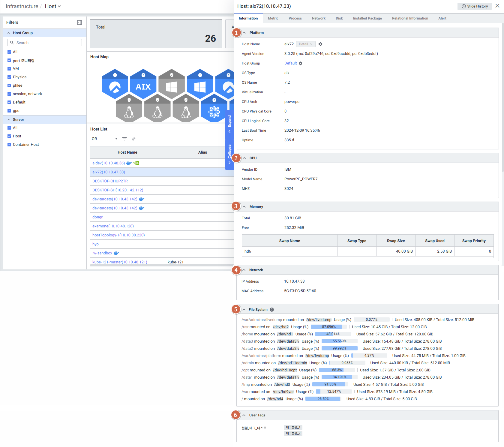Click the filter icon in Host List toolbar
Screen dimensions: 504x447
(124, 139)
